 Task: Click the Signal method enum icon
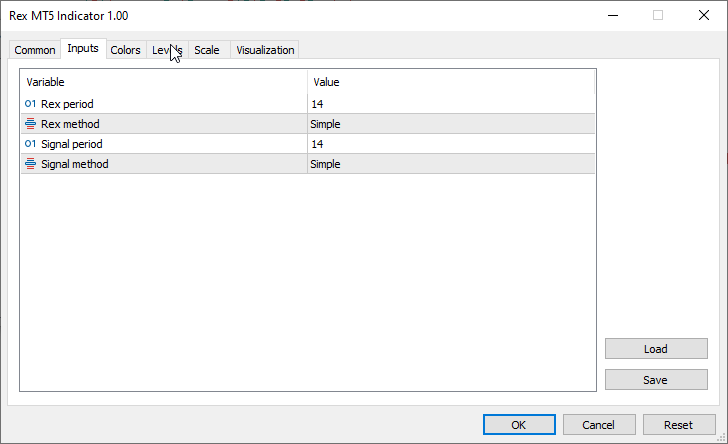(30, 164)
